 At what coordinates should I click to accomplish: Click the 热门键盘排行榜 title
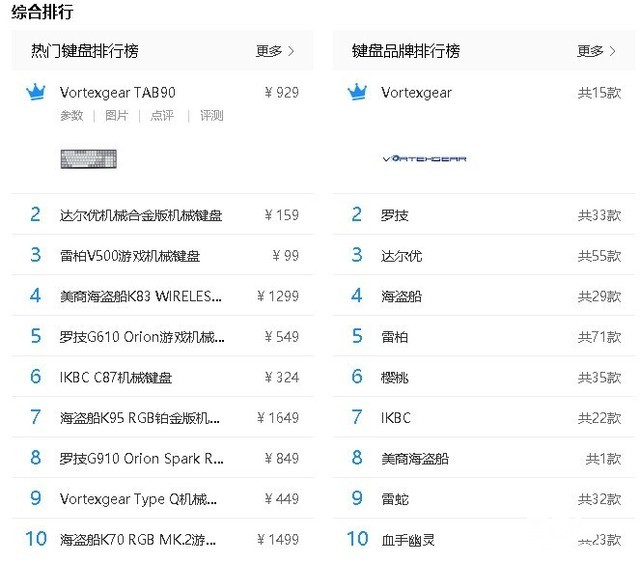tap(85, 51)
